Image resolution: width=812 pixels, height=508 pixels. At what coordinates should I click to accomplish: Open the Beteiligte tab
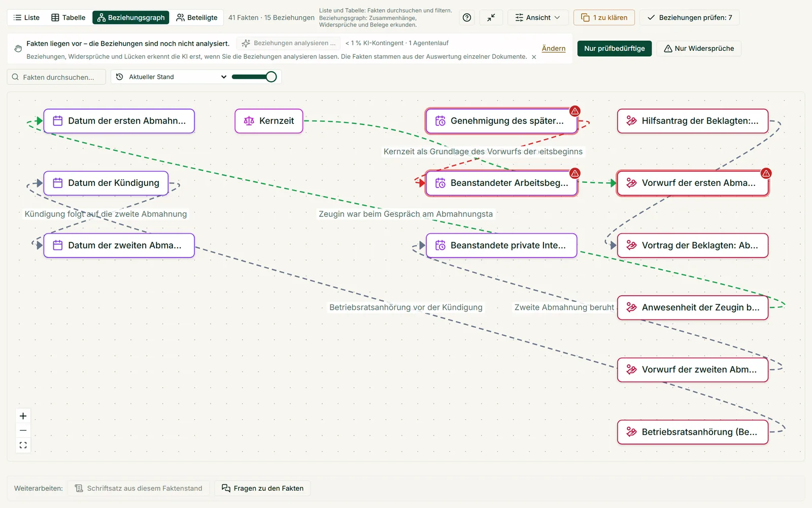pos(197,17)
